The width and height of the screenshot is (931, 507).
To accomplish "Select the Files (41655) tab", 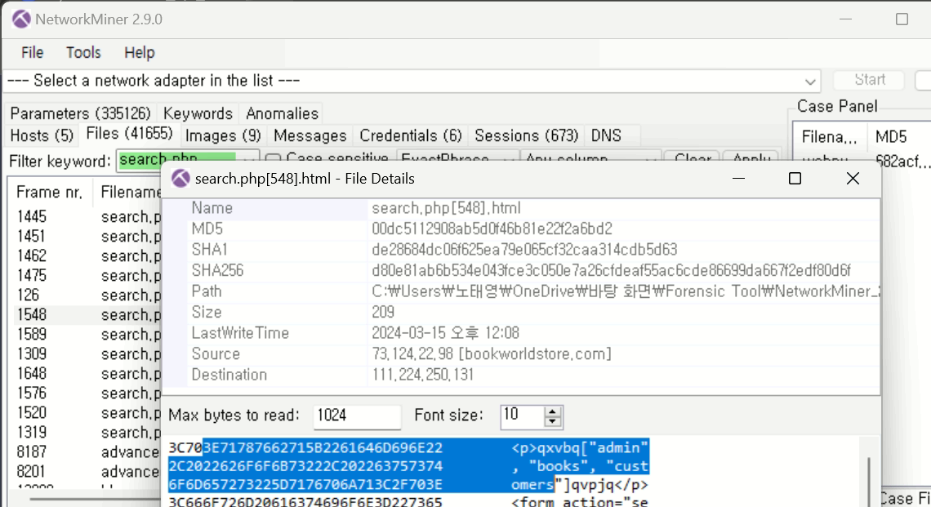I will coord(129,134).
